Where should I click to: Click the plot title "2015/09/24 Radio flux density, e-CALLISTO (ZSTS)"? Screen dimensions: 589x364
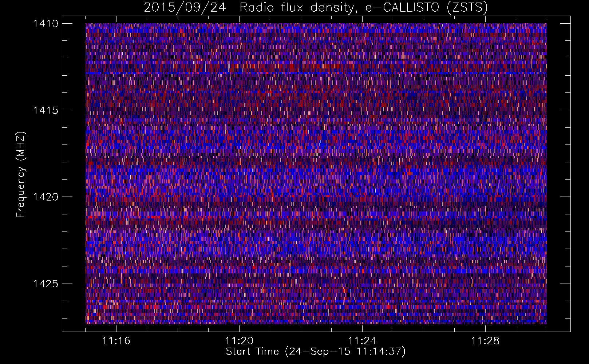click(x=316, y=7)
